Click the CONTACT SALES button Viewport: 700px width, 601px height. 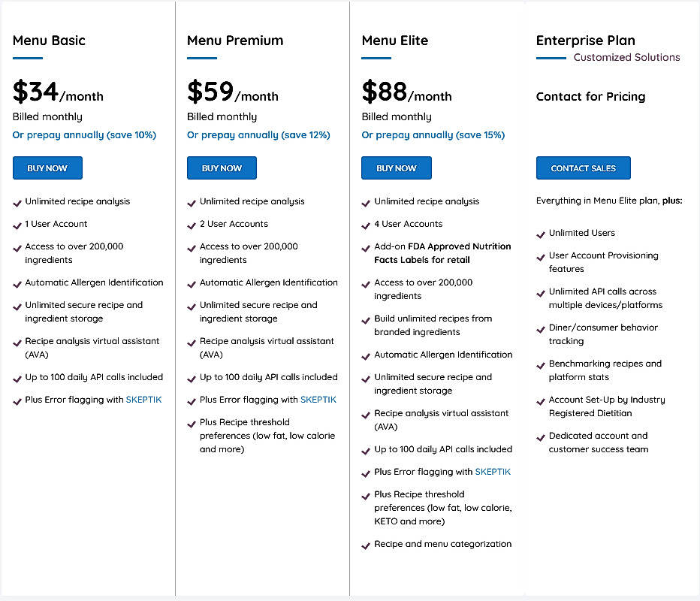pos(583,168)
